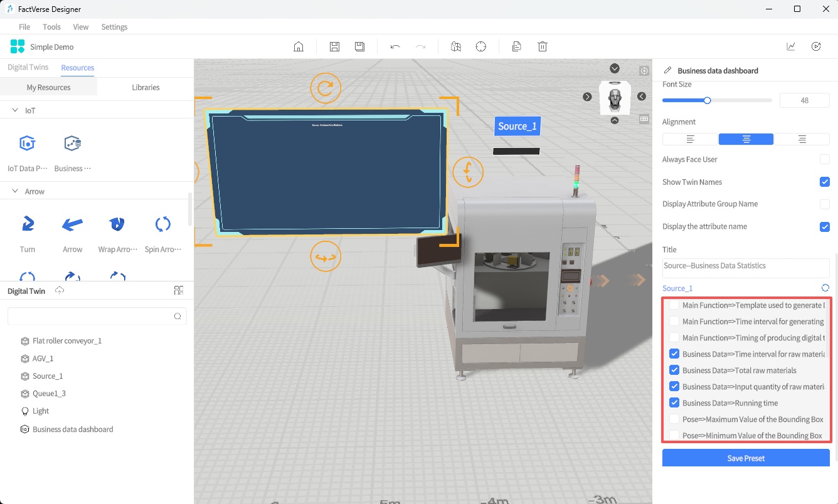
Task: Click the Save Preset button
Action: (x=746, y=458)
